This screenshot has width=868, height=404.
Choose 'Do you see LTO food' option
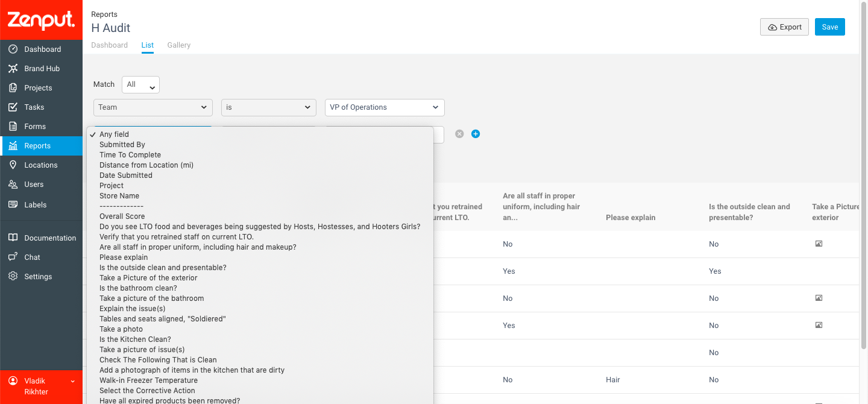(x=260, y=227)
